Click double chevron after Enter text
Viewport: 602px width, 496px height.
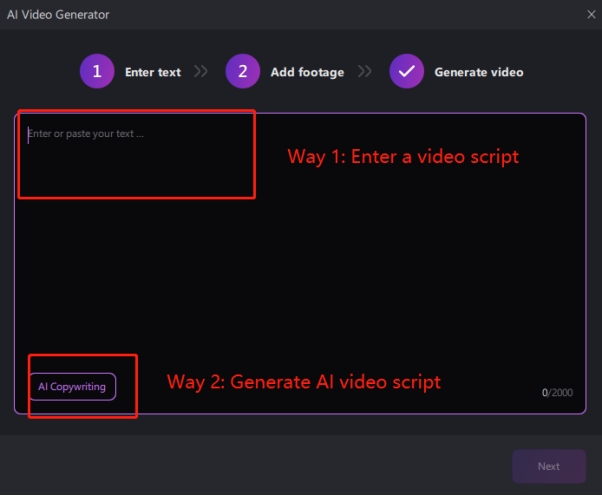[x=201, y=72]
